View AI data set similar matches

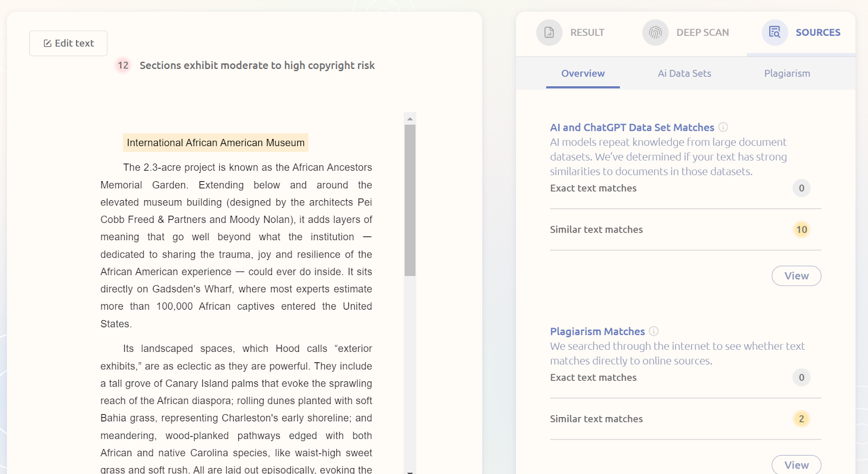(x=796, y=276)
